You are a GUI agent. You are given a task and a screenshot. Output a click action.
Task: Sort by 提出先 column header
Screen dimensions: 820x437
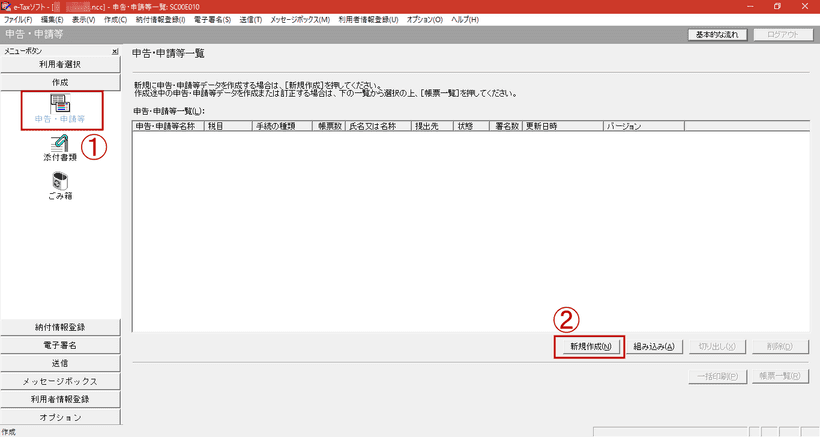(x=432, y=126)
